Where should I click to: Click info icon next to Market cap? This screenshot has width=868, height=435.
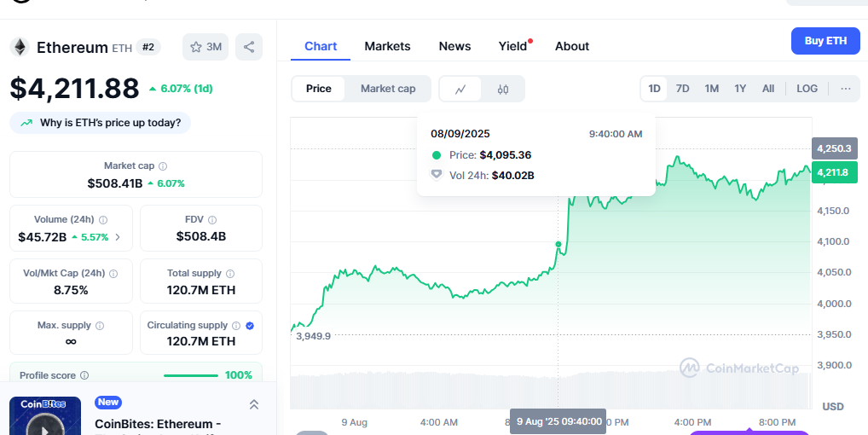click(163, 166)
